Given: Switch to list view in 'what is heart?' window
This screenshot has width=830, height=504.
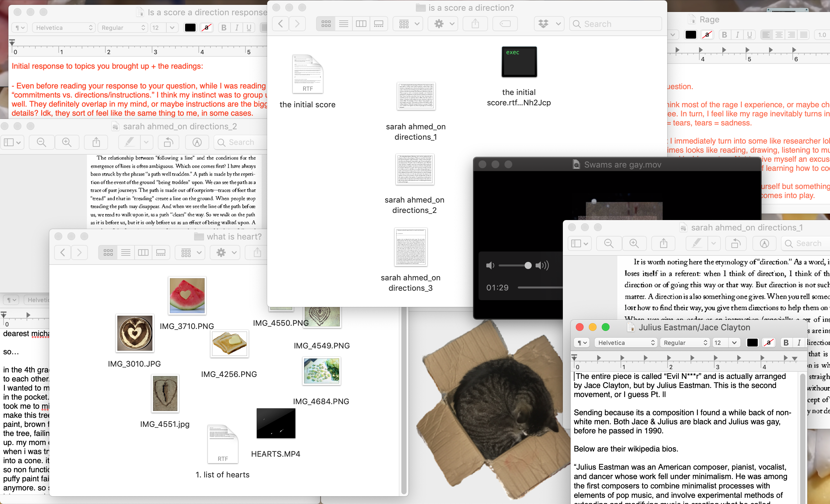Looking at the screenshot, I should (x=126, y=252).
